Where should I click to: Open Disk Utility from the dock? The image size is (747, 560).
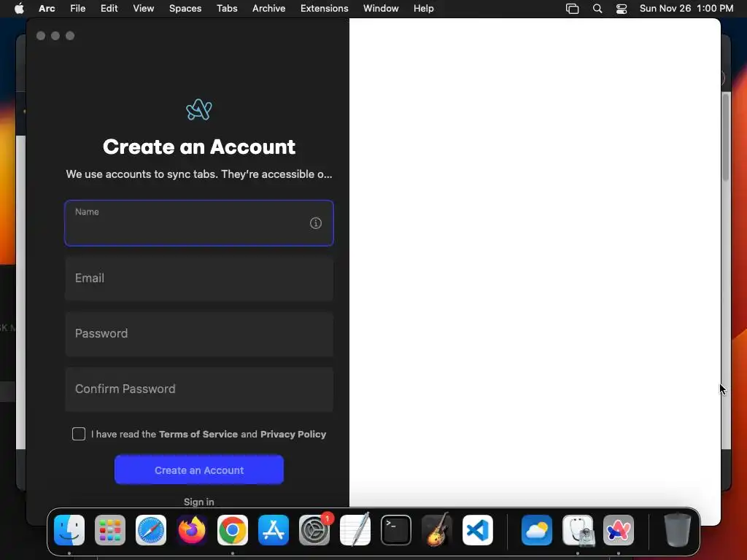578,529
